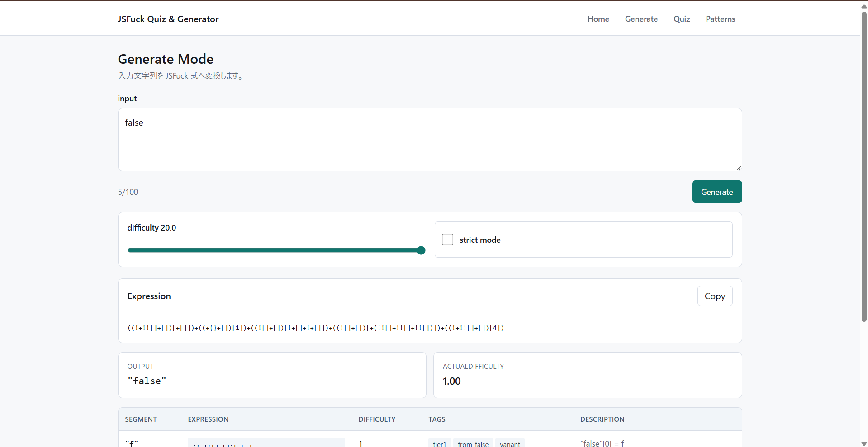This screenshot has width=868, height=447.
Task: Click the green Generate button
Action: pyautogui.click(x=717, y=192)
